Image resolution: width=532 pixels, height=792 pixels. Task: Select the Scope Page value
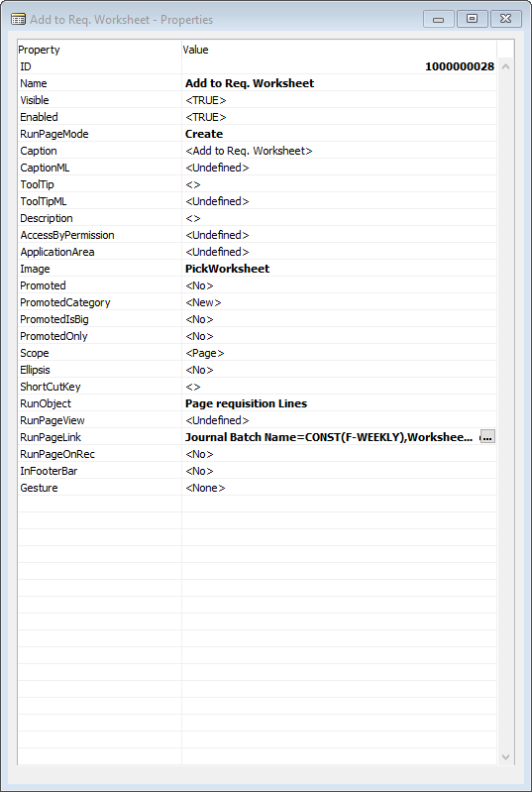[x=205, y=353]
